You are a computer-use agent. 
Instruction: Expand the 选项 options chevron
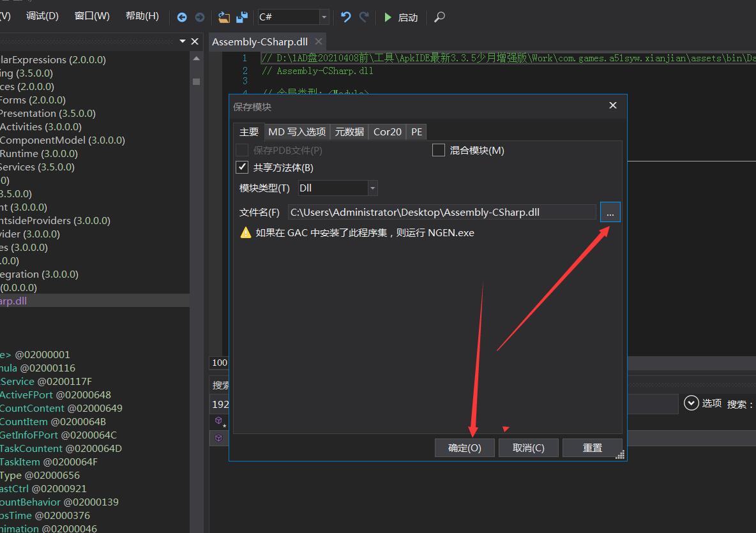click(x=691, y=403)
